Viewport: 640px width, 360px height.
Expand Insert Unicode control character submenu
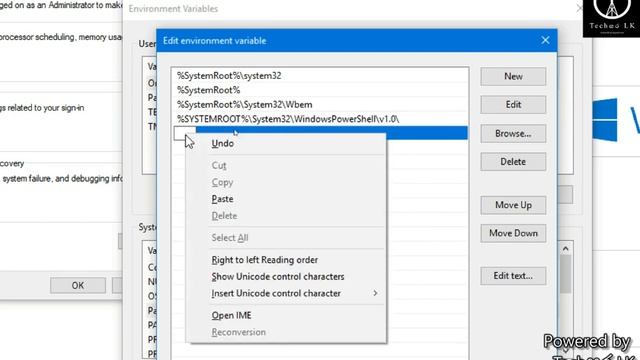point(286,293)
